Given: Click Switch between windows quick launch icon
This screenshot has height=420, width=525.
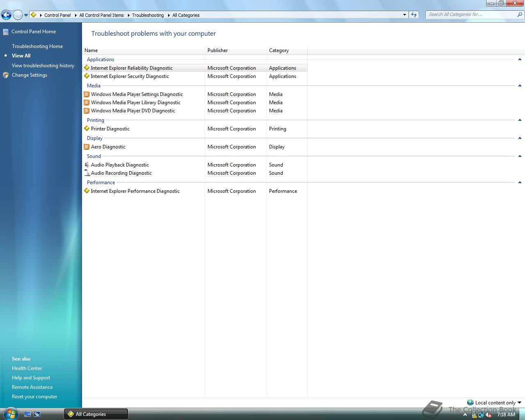Looking at the screenshot, I should [37, 414].
